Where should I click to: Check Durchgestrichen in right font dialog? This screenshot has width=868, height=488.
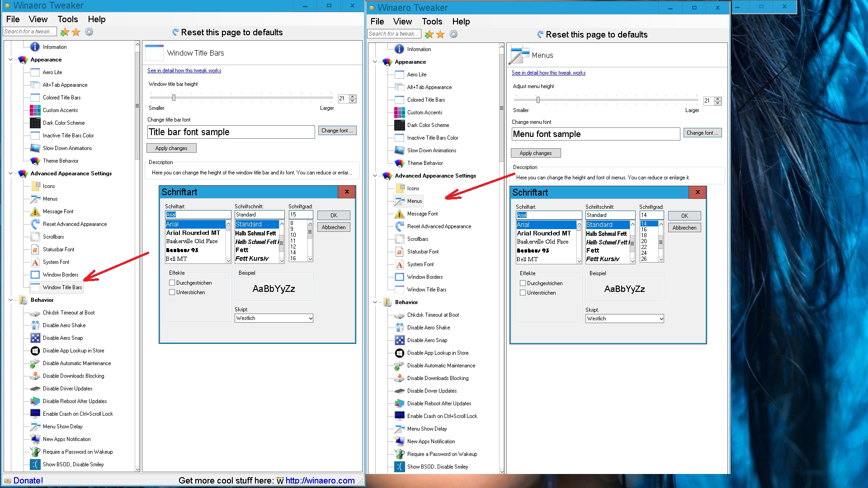coord(523,283)
